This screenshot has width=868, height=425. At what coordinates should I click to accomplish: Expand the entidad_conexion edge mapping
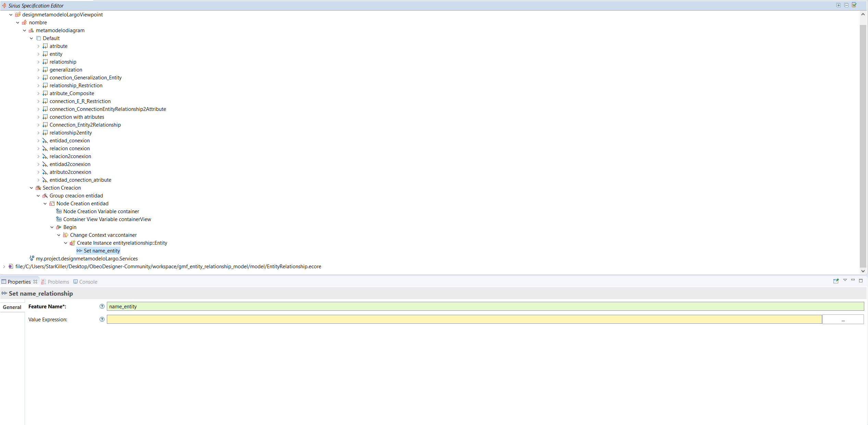pyautogui.click(x=38, y=141)
